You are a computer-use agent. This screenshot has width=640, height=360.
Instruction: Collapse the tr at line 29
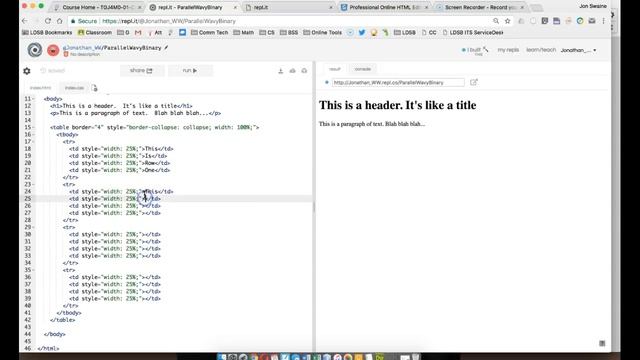pos(33,227)
